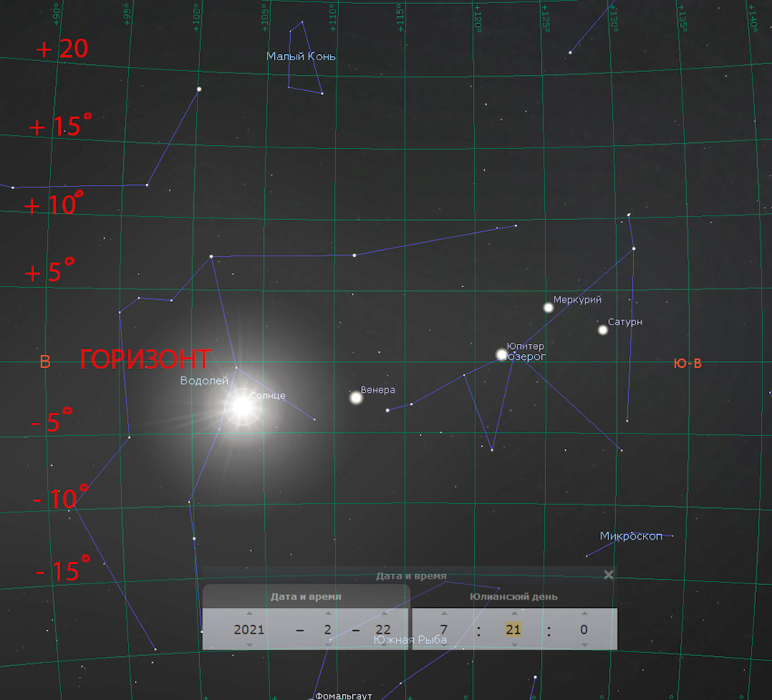Click the Дата и время dialog title bar

(x=411, y=576)
